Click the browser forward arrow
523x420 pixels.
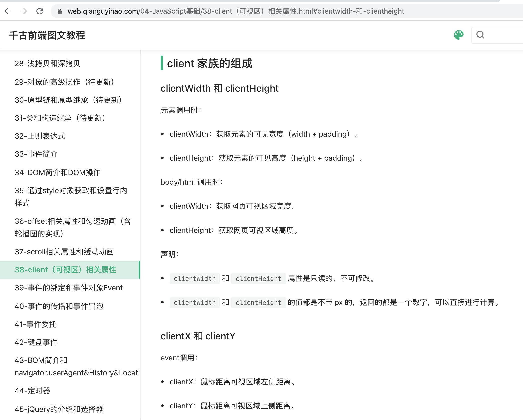click(24, 11)
